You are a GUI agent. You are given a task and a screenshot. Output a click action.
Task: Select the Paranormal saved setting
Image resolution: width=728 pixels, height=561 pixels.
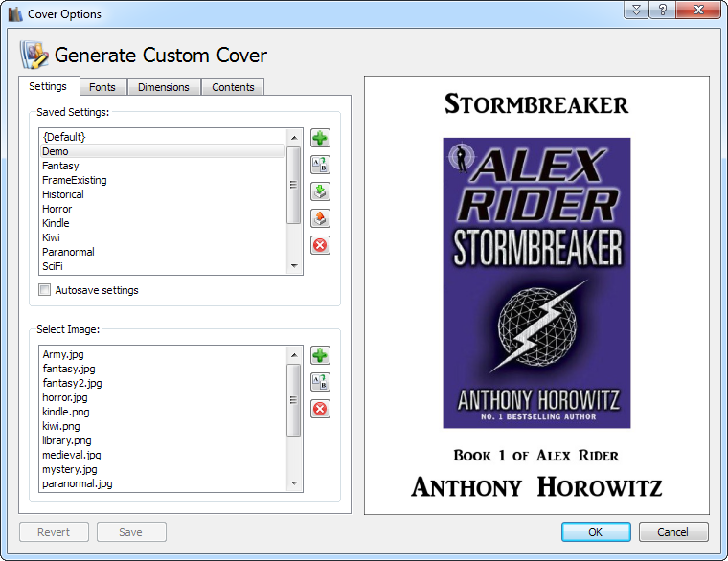pyautogui.click(x=163, y=252)
